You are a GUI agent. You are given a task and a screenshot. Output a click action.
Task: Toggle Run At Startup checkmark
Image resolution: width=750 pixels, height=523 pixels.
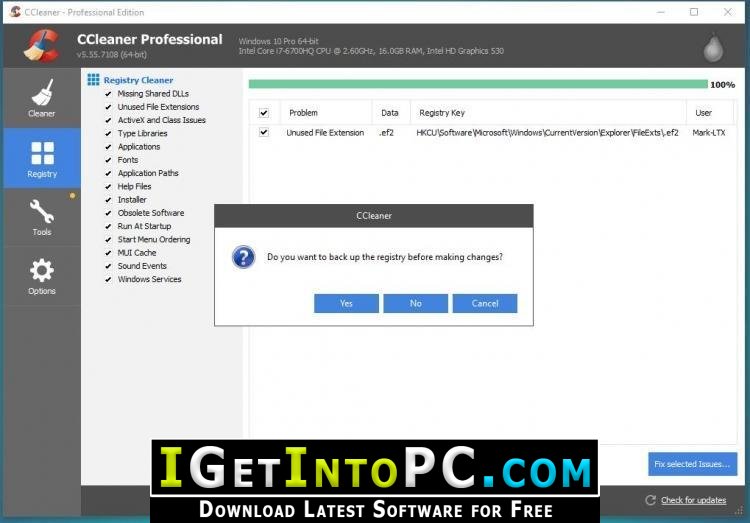108,226
